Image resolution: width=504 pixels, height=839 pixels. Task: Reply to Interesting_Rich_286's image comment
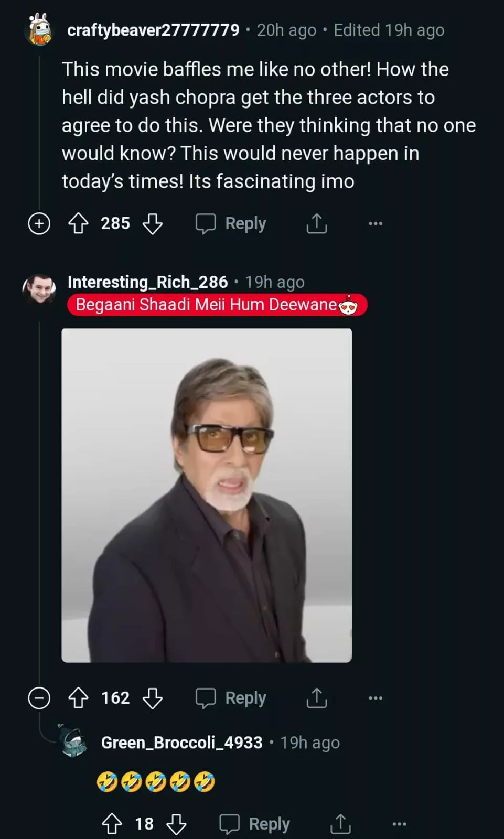(x=231, y=698)
